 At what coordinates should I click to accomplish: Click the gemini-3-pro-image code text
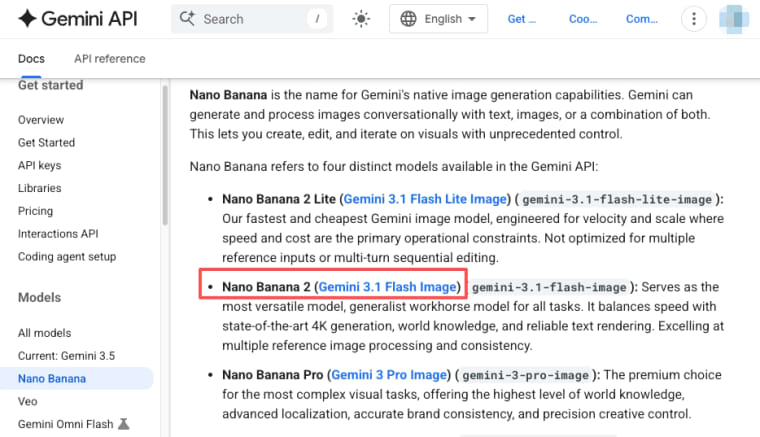click(525, 375)
